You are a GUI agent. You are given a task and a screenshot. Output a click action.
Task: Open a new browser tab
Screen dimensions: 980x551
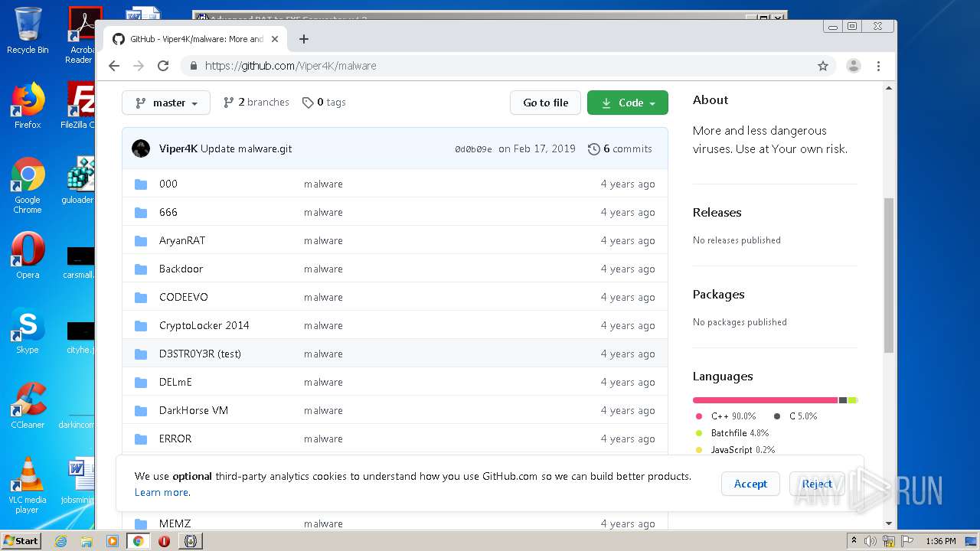(x=304, y=39)
